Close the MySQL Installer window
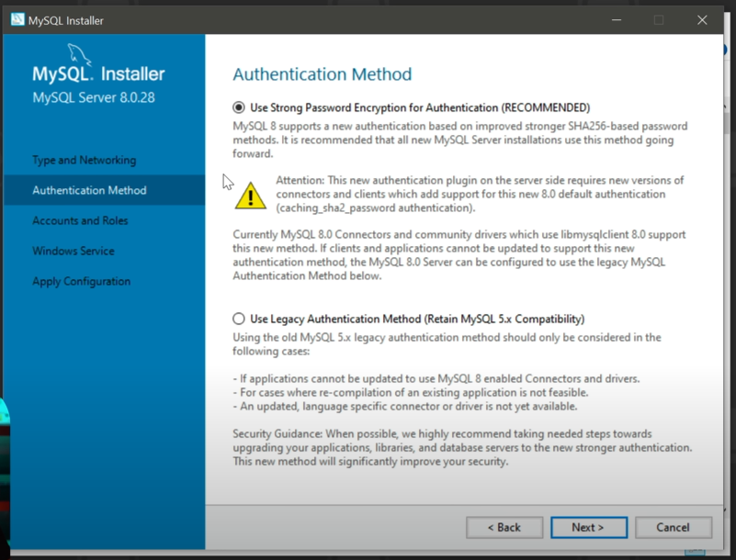736x560 pixels. (702, 19)
